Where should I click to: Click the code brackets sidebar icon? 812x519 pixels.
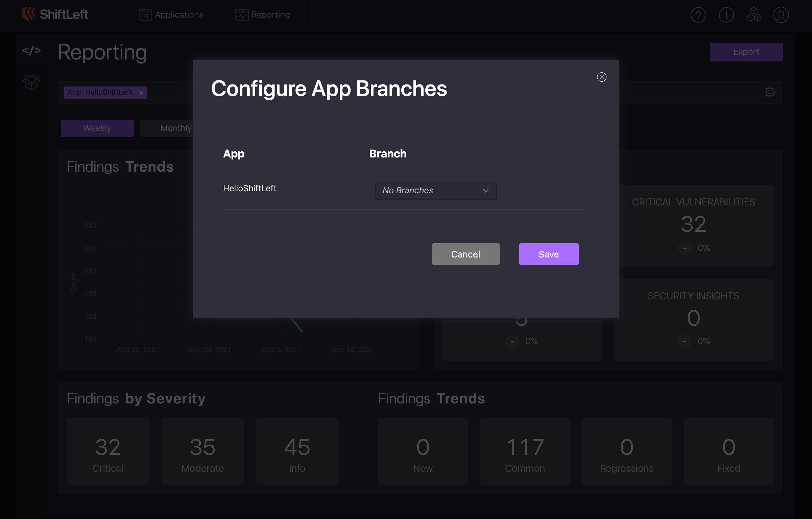(31, 50)
